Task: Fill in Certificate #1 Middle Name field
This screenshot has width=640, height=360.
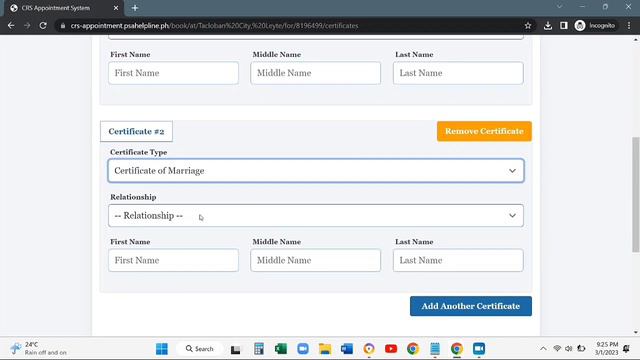Action: pyautogui.click(x=316, y=73)
